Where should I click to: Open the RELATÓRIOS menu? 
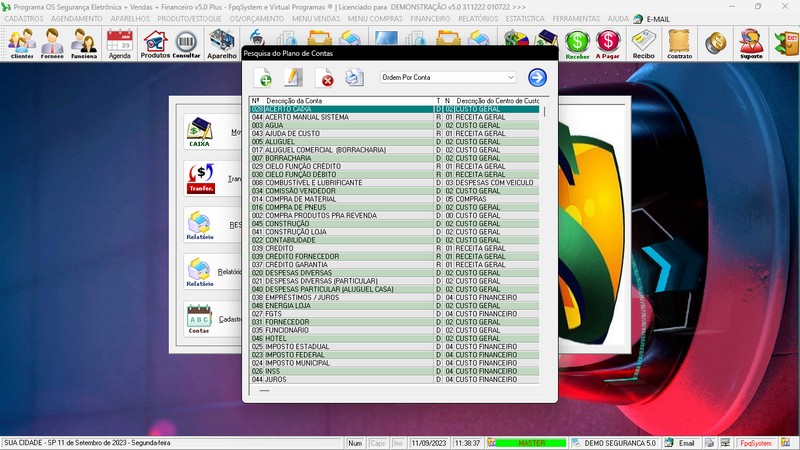[479, 18]
